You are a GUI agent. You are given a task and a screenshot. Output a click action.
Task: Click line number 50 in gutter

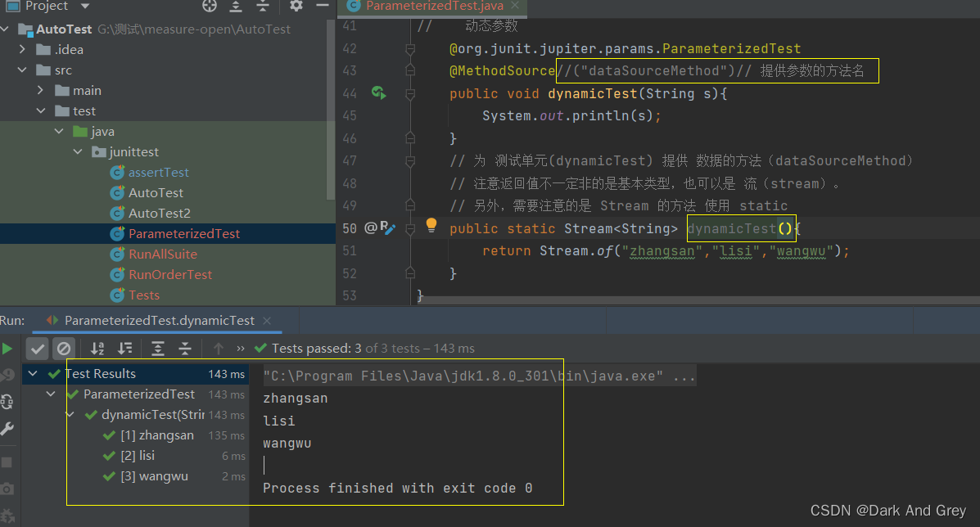point(350,228)
